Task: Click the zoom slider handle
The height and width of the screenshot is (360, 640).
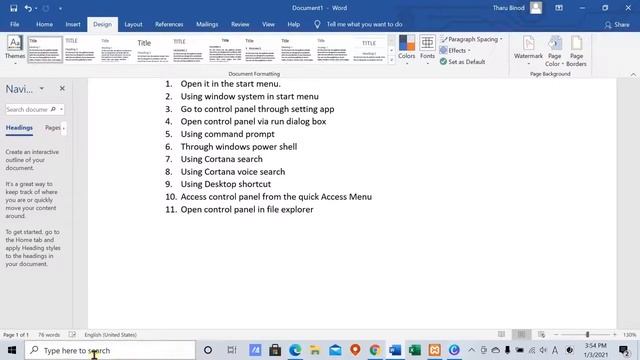Action: 587,334
